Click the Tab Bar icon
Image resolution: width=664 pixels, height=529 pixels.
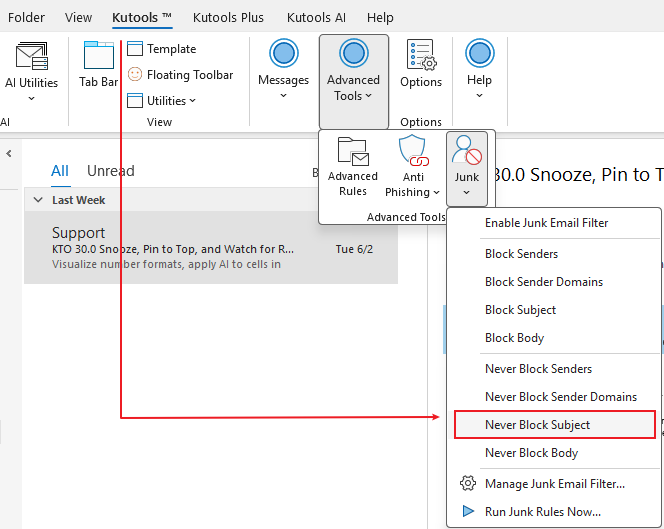tap(99, 55)
